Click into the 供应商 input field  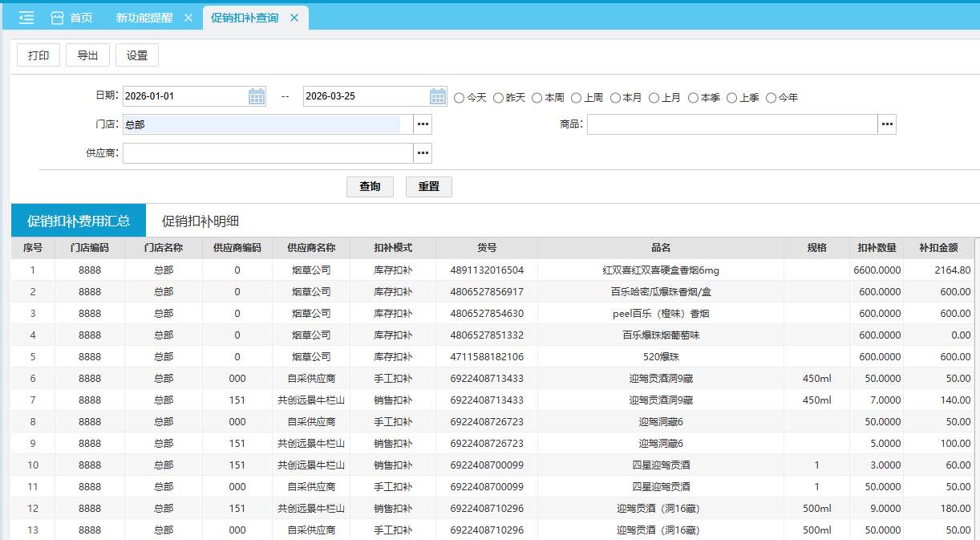coord(268,153)
